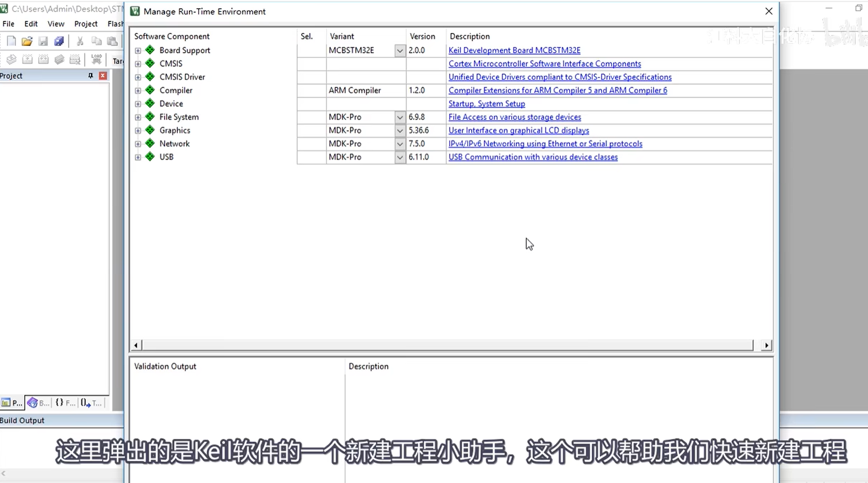Expand the Network tree node

click(x=138, y=144)
